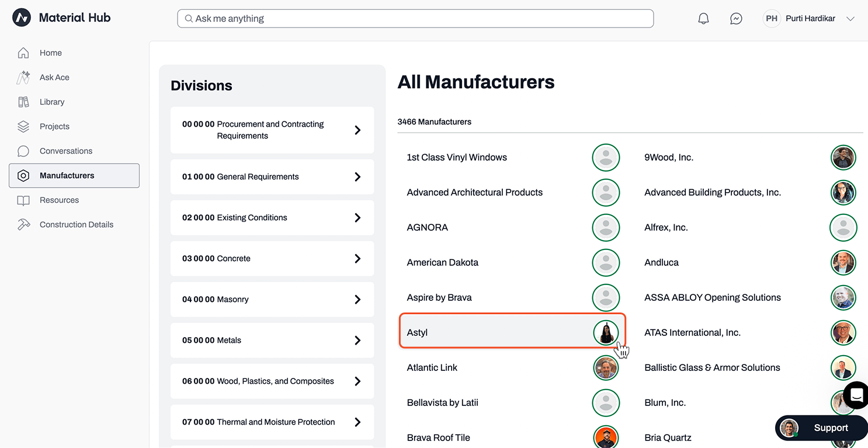Click the Library books icon
Image resolution: width=868 pixels, height=448 pixels.
[x=23, y=102]
